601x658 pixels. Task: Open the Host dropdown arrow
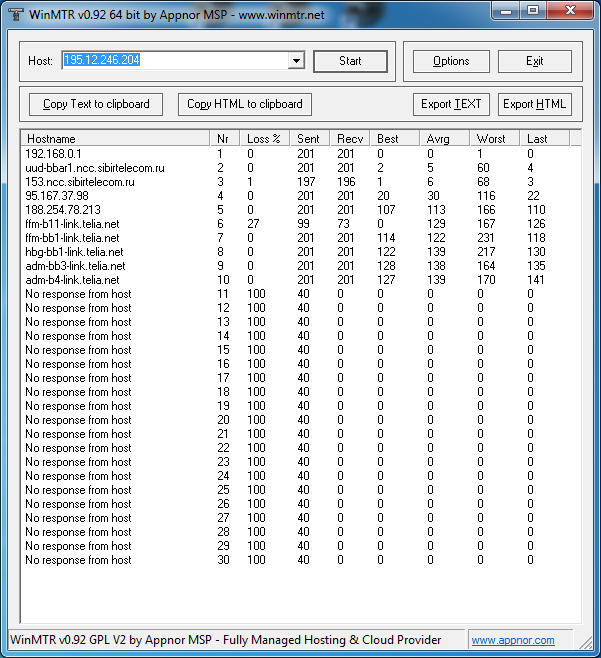point(296,60)
